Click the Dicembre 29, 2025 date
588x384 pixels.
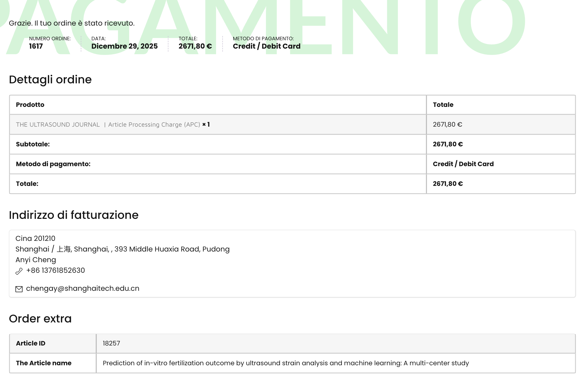[124, 46]
